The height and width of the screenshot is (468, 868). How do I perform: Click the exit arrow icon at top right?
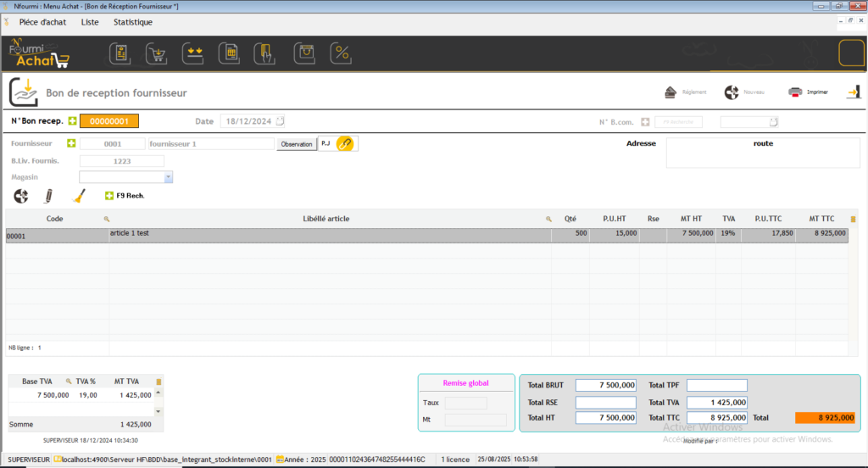pyautogui.click(x=852, y=92)
